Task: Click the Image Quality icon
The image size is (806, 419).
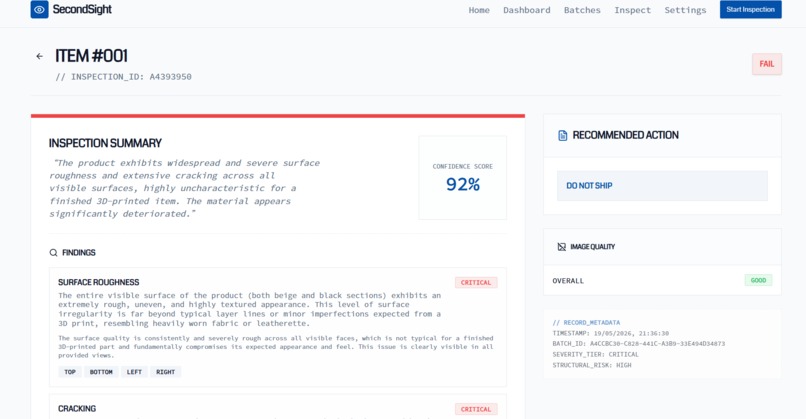Action: [562, 247]
